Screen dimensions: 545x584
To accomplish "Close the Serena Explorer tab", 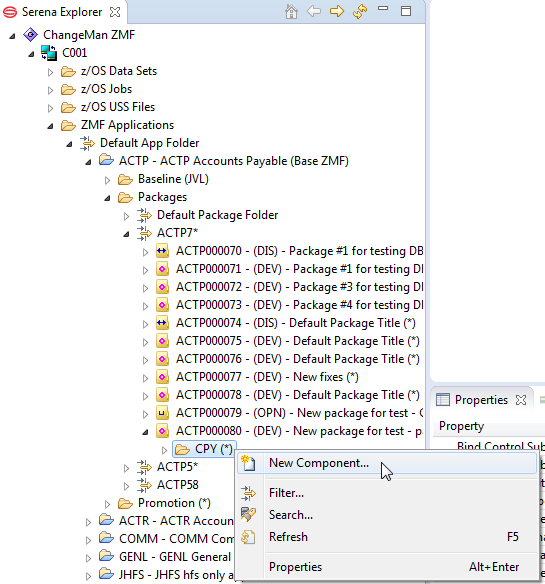I will pos(115,12).
